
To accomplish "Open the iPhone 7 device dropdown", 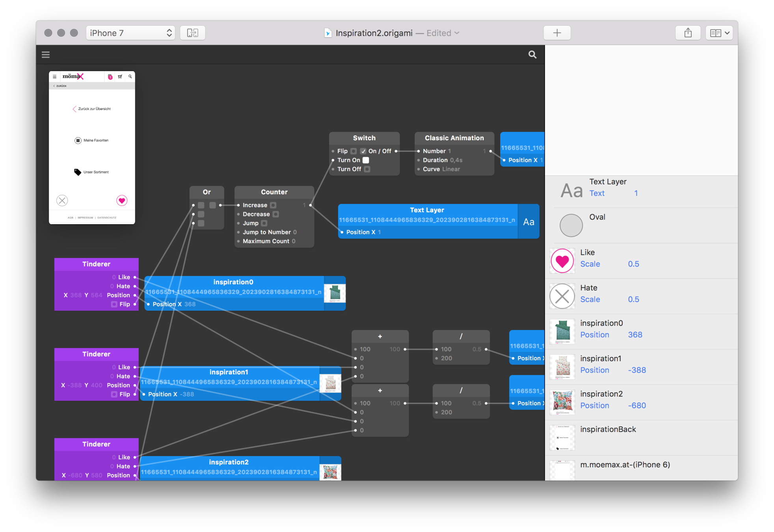I will click(x=130, y=33).
